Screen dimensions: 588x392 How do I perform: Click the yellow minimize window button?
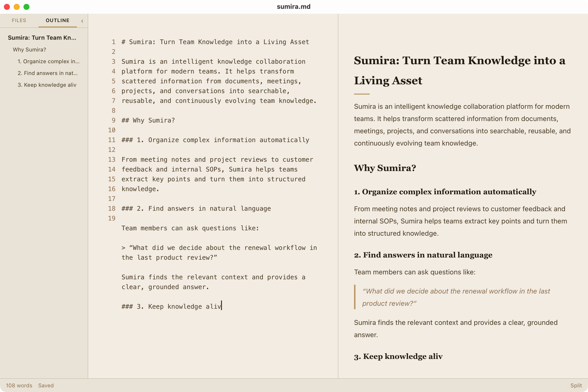[17, 7]
